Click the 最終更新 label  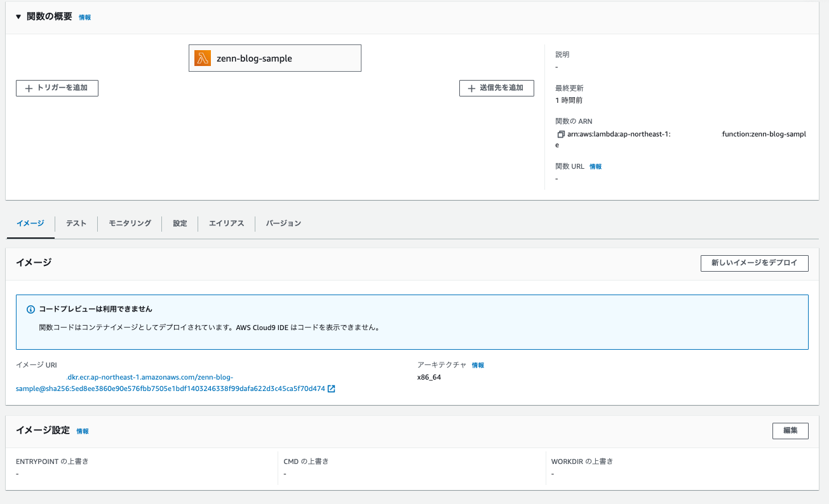(569, 88)
